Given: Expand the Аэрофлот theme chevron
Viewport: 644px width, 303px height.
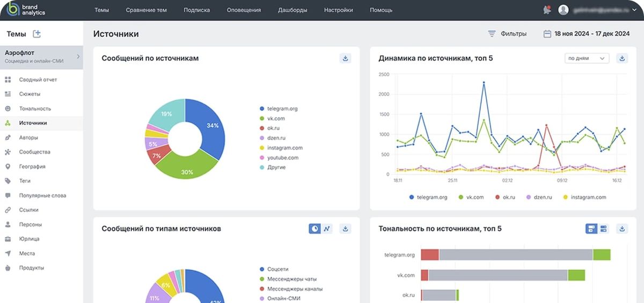Looking at the screenshot, I should coord(78,56).
